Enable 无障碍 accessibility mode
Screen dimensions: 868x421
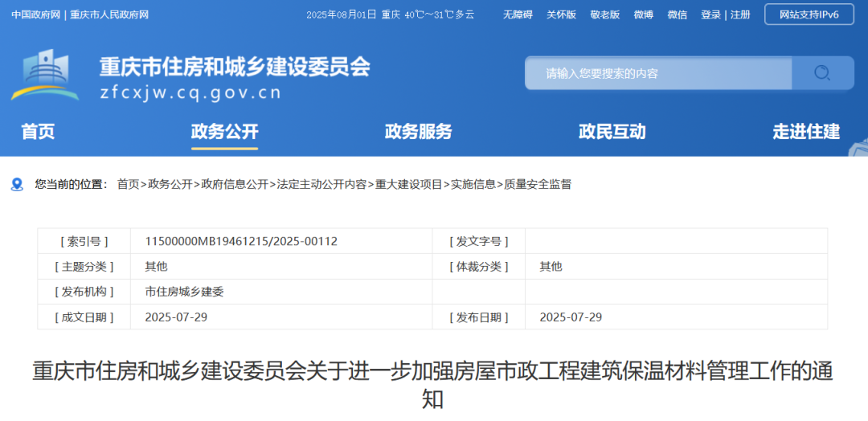[x=518, y=14]
